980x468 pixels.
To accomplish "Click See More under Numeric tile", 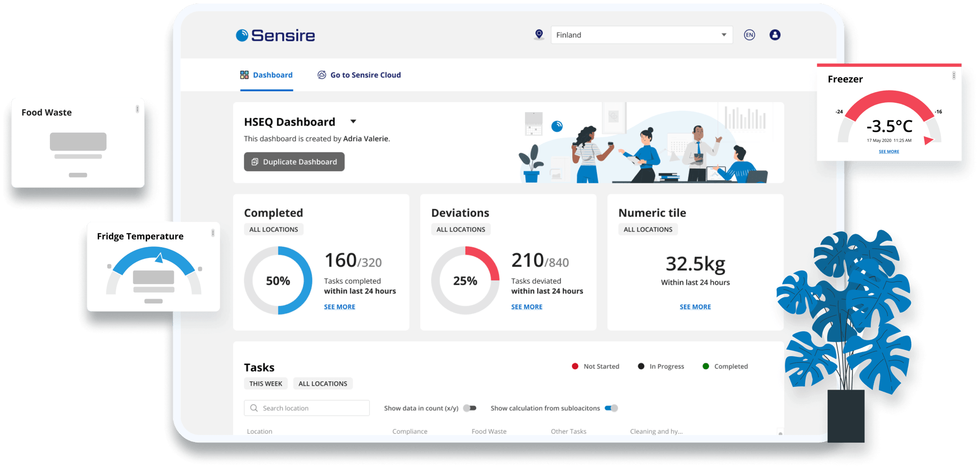I will pos(695,306).
